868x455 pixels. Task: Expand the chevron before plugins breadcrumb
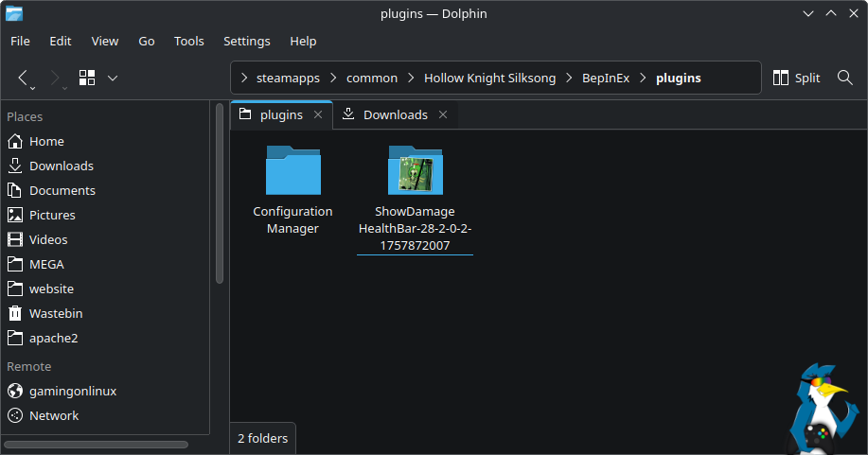[x=644, y=78]
